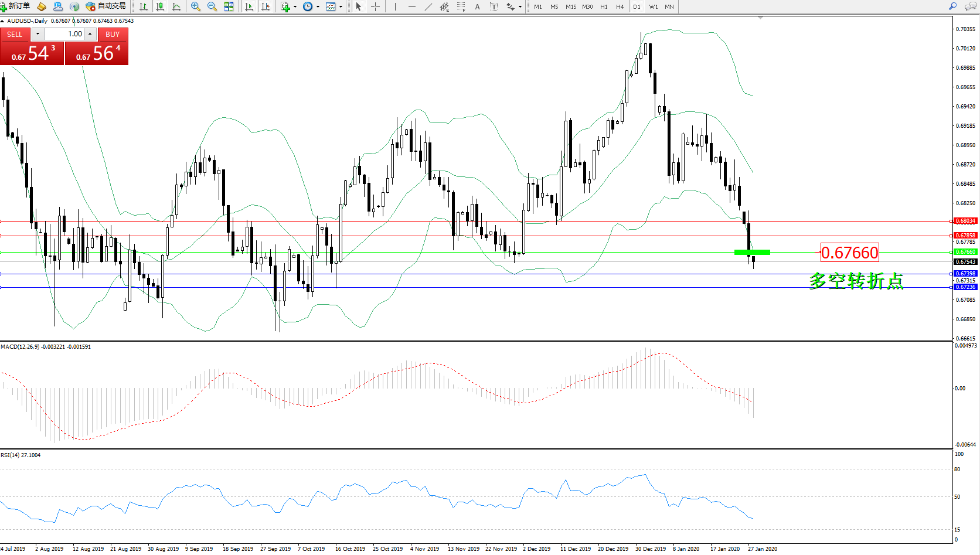Image resolution: width=980 pixels, height=555 pixels.
Task: Open the search magnifier at top right
Action: click(952, 6)
